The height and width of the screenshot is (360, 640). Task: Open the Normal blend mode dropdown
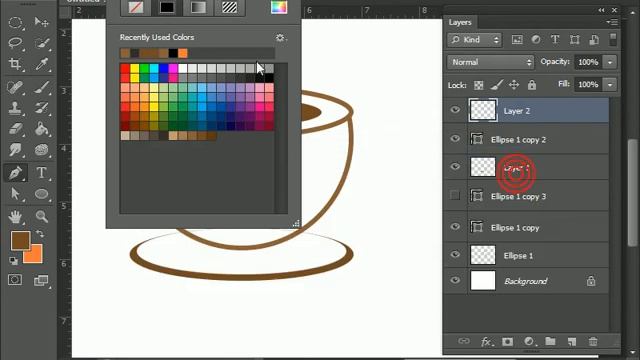[491, 62]
